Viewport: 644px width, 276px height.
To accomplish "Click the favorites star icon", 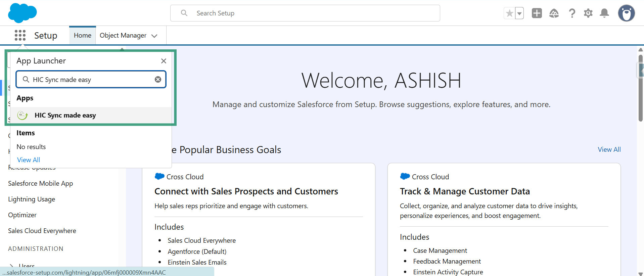I will pyautogui.click(x=509, y=13).
